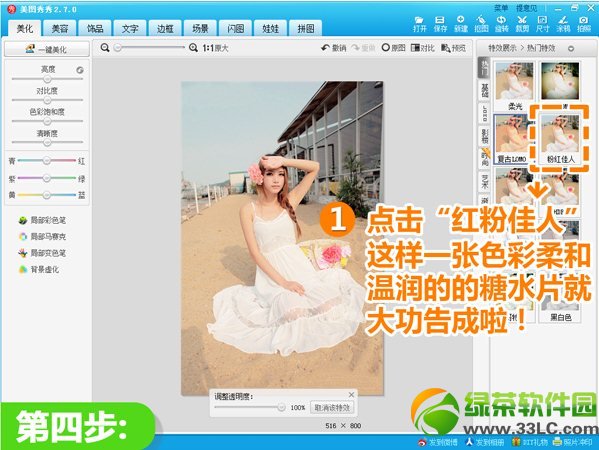
Task: Close the 调整透明度 popup
Action: (x=351, y=395)
